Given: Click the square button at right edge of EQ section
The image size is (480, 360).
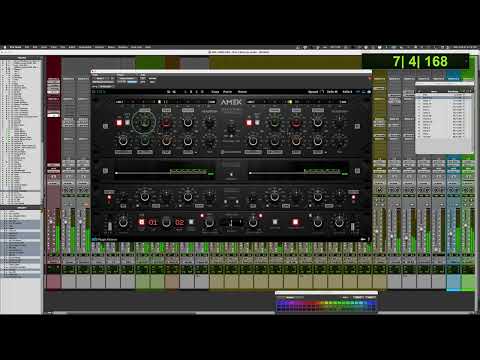Looking at the screenshot, I should pos(357,126).
